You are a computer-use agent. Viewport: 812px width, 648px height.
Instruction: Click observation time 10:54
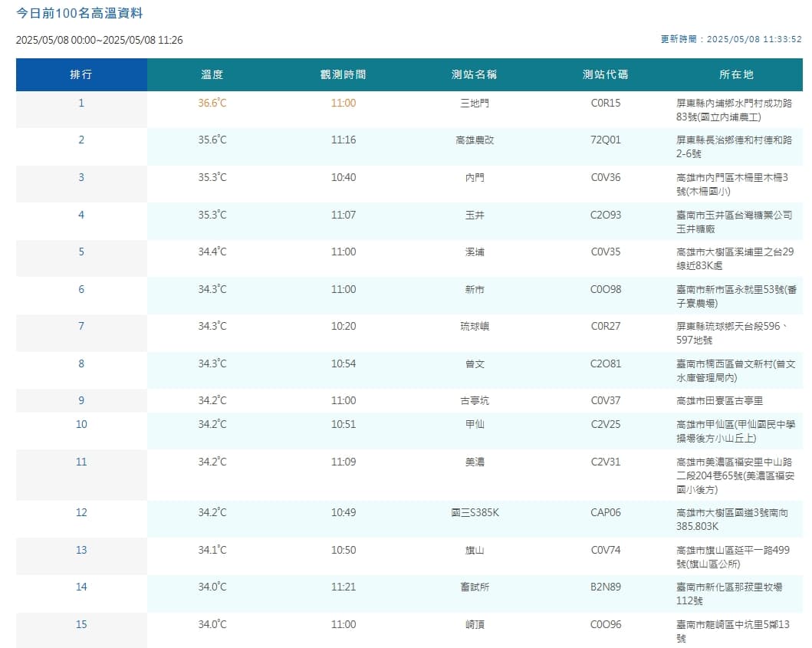click(344, 364)
